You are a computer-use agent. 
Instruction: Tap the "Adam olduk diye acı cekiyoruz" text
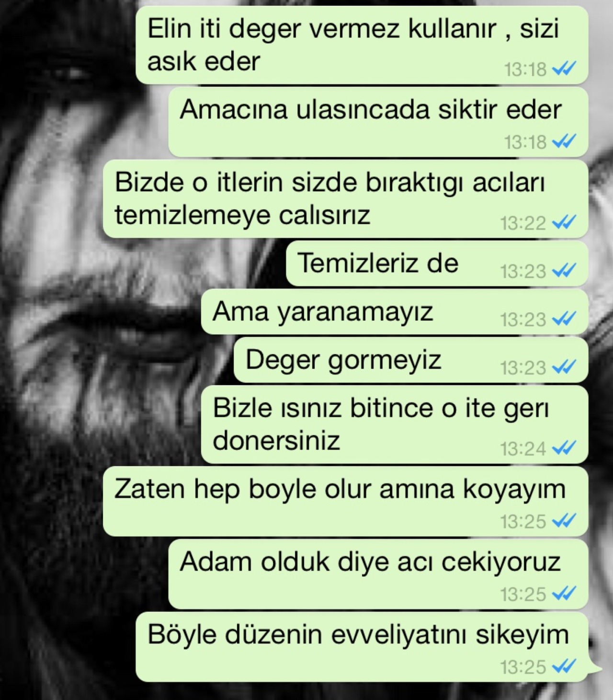click(370, 562)
